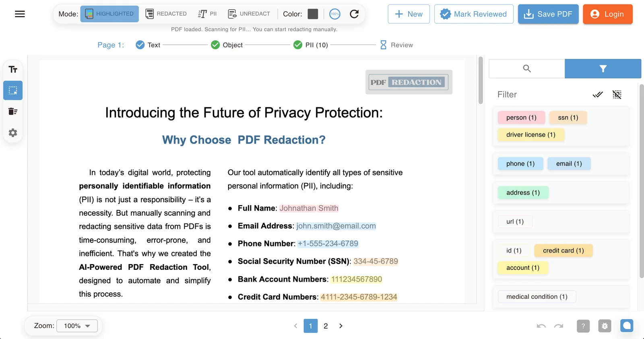This screenshot has width=644, height=339.
Task: Click the highlighted email john.smith@email.com
Action: (336, 226)
